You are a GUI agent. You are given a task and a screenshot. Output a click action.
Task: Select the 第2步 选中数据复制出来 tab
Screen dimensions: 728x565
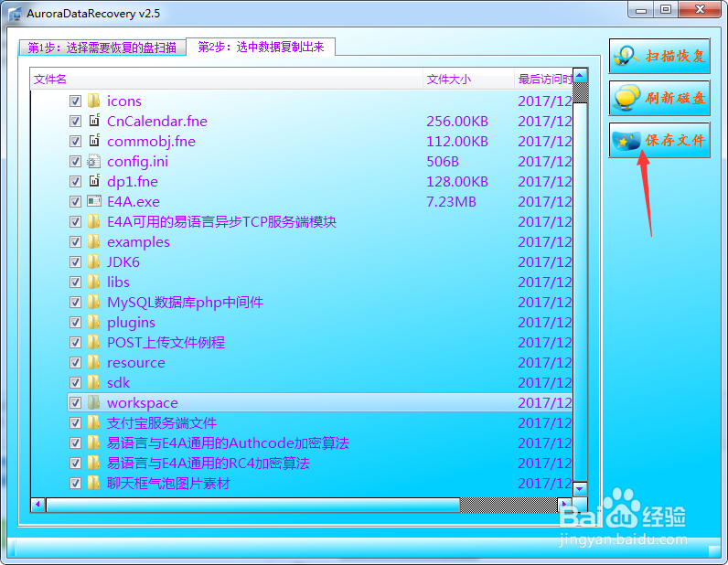[x=261, y=47]
